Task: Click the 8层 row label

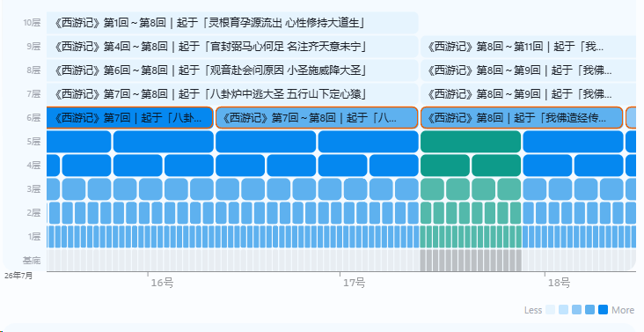Action: click(33, 70)
